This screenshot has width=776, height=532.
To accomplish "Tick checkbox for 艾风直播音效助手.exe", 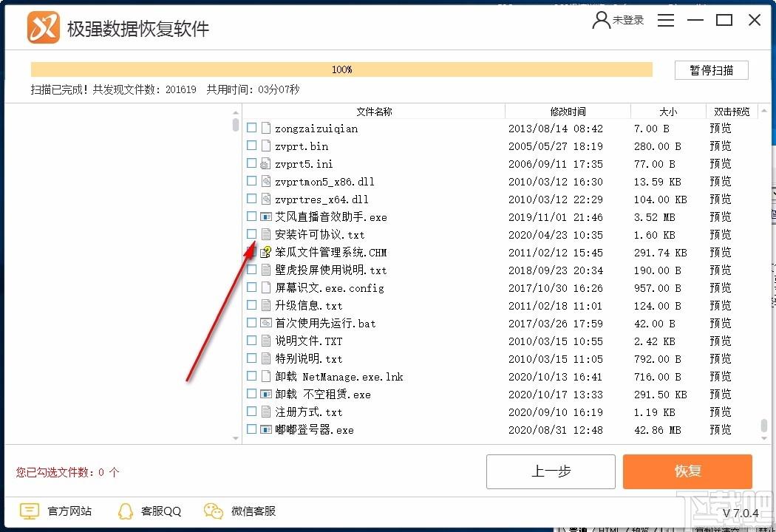I will pyautogui.click(x=251, y=216).
